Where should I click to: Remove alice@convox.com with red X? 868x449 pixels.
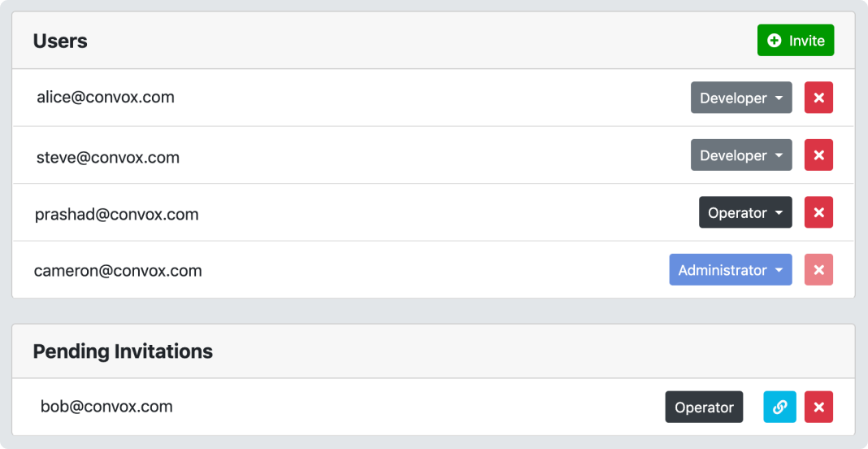[818, 98]
